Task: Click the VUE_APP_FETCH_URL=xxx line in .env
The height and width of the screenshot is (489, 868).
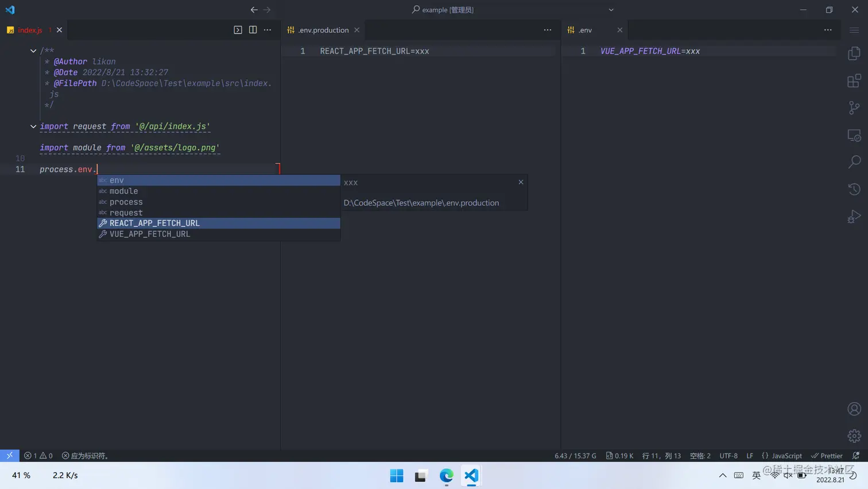Action: [x=650, y=51]
